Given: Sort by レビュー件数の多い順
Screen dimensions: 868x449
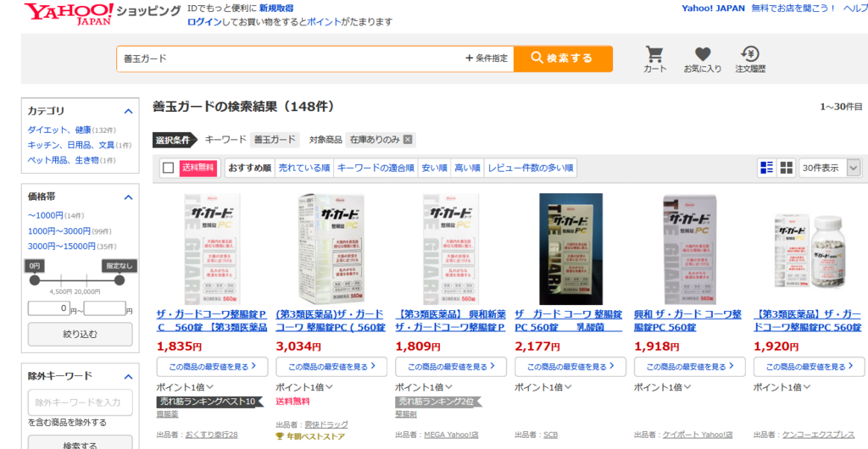Looking at the screenshot, I should click(531, 168).
